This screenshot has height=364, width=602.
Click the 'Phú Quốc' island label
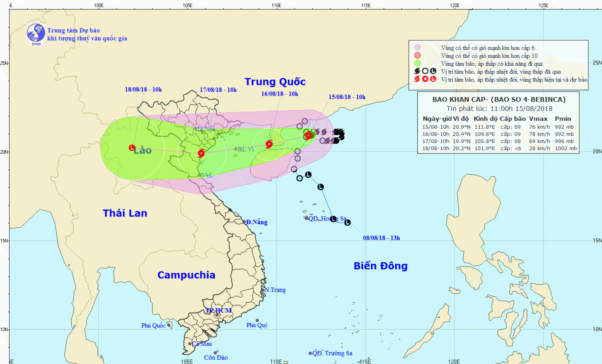(x=153, y=326)
